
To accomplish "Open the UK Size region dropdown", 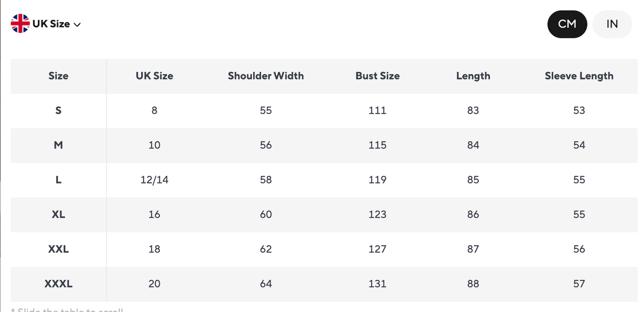I will click(51, 24).
